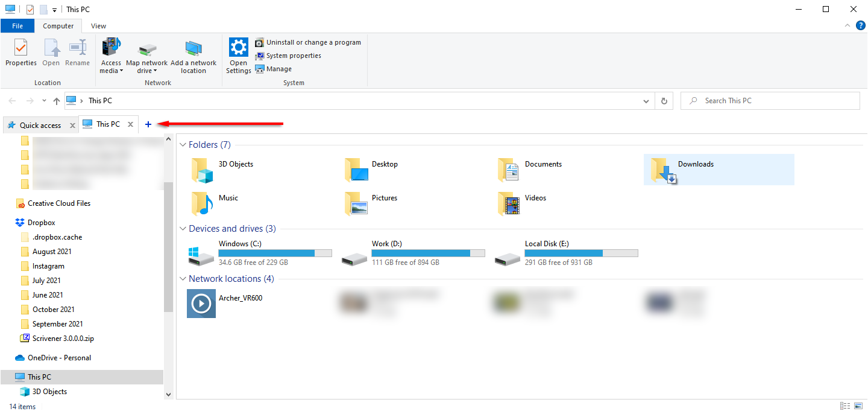Open Creative Cloud Files in sidebar

pyautogui.click(x=59, y=203)
